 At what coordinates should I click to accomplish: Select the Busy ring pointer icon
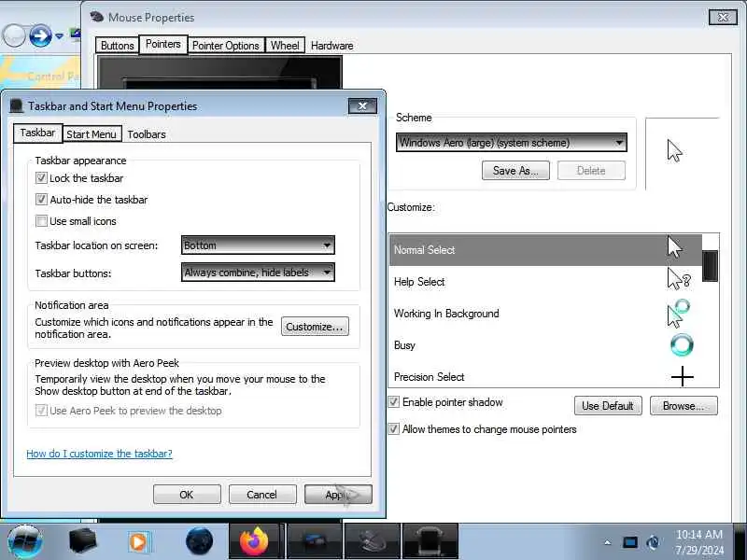coord(682,344)
